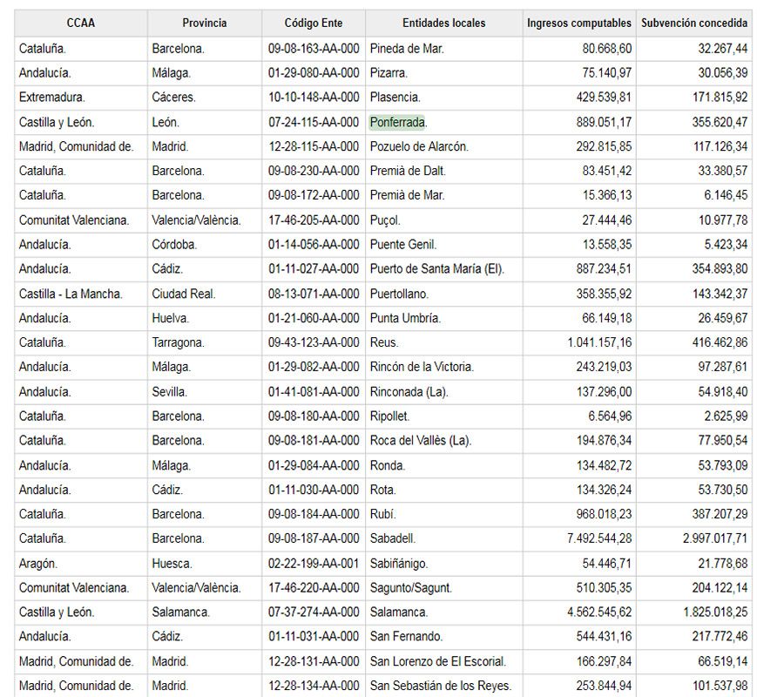The height and width of the screenshot is (697, 784).
Task: Click the Aragón community cell
Action: (x=38, y=564)
